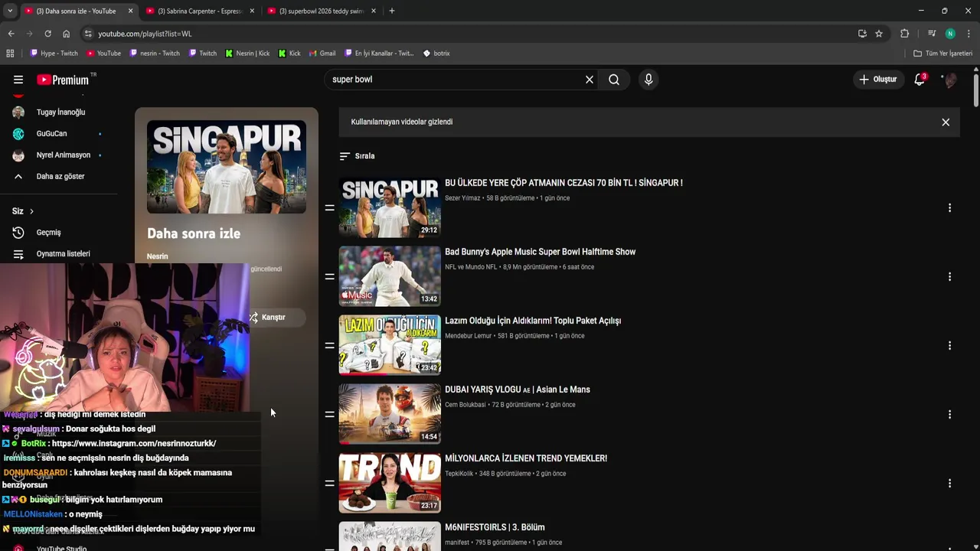Open Cem Bolukbasi channel link
The image size is (980, 551).
(x=465, y=405)
